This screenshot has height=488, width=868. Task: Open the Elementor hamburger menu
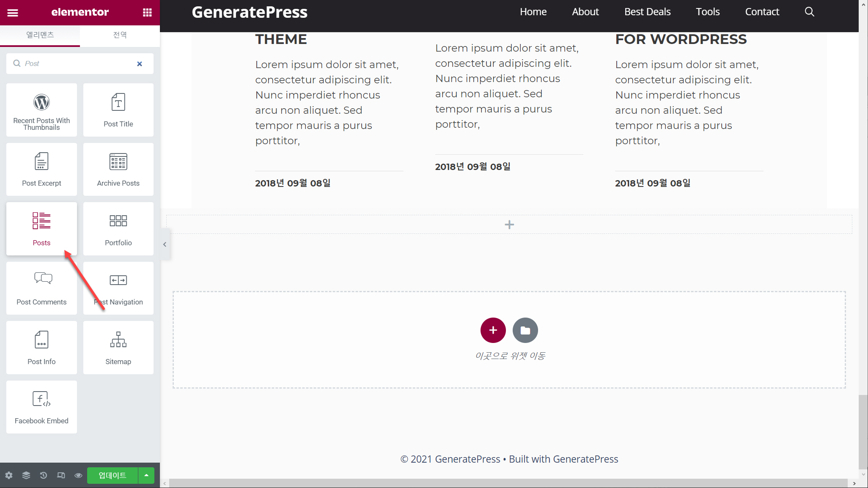[x=13, y=13]
